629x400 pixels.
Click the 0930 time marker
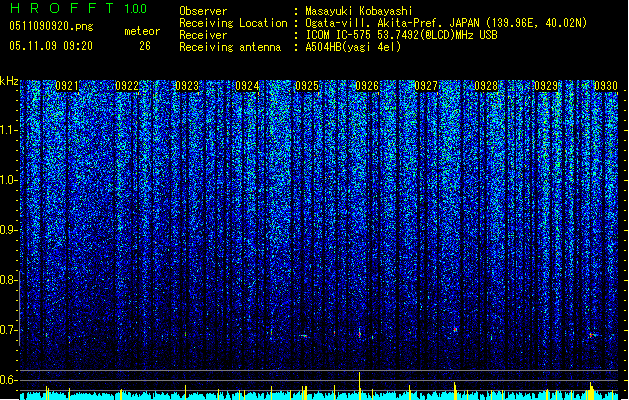click(606, 86)
